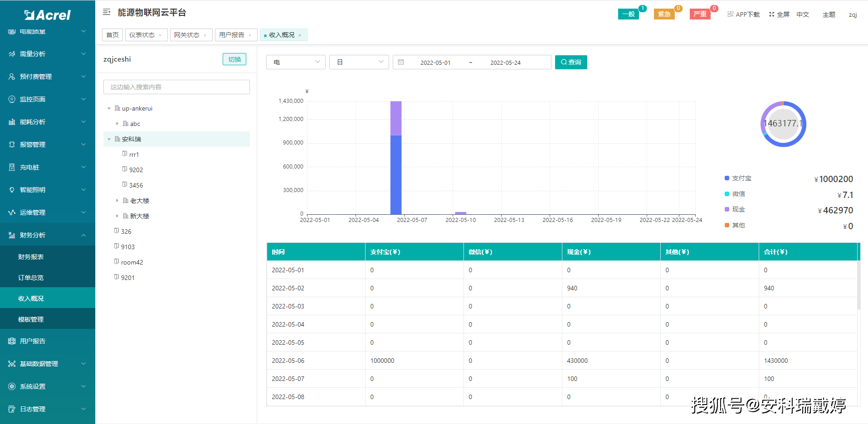Click the APP下载 download icon
Screen dimensions: 868x424
pos(730,14)
